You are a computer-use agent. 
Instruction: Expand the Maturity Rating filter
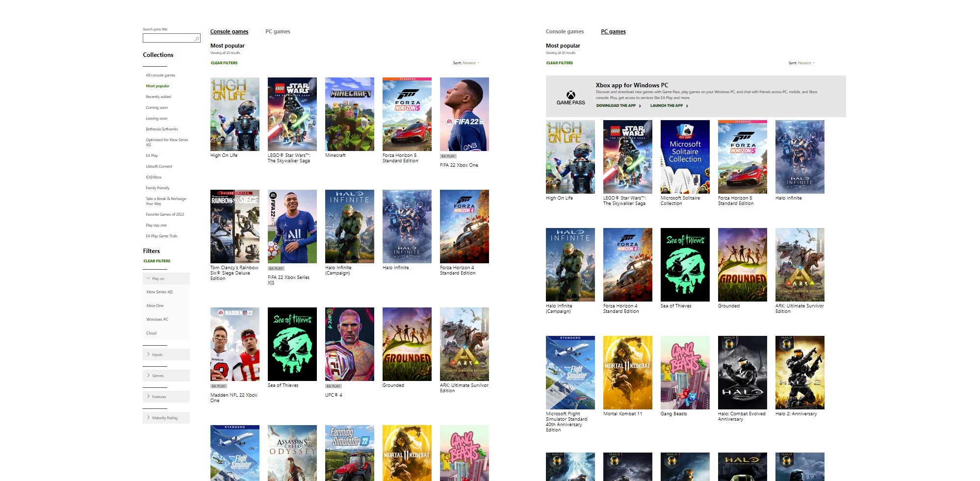coord(164,418)
